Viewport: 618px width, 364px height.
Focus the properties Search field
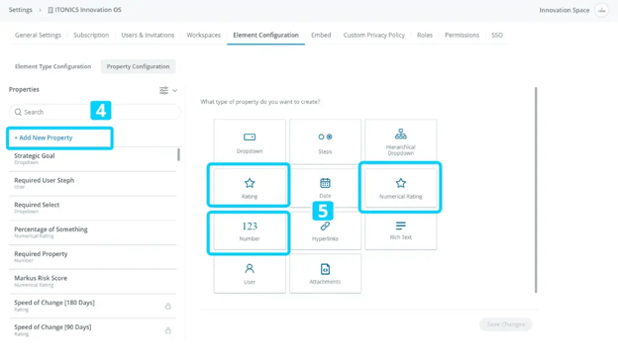(x=95, y=112)
